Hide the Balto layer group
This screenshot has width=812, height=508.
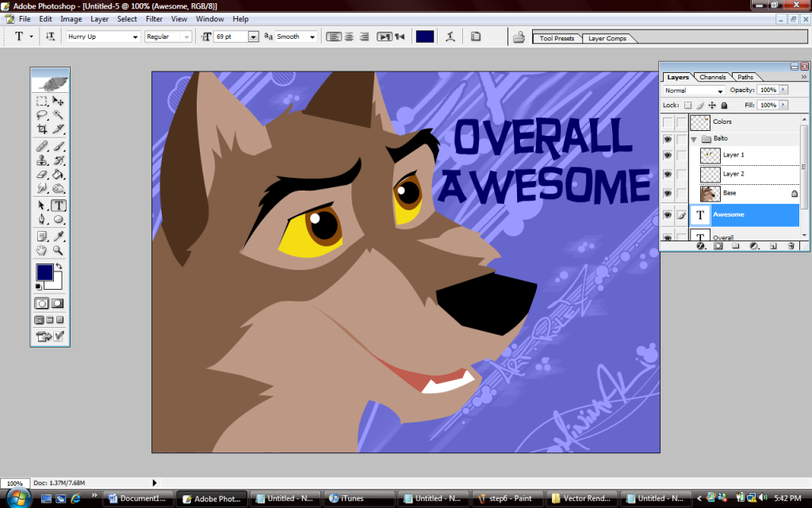[x=668, y=139]
